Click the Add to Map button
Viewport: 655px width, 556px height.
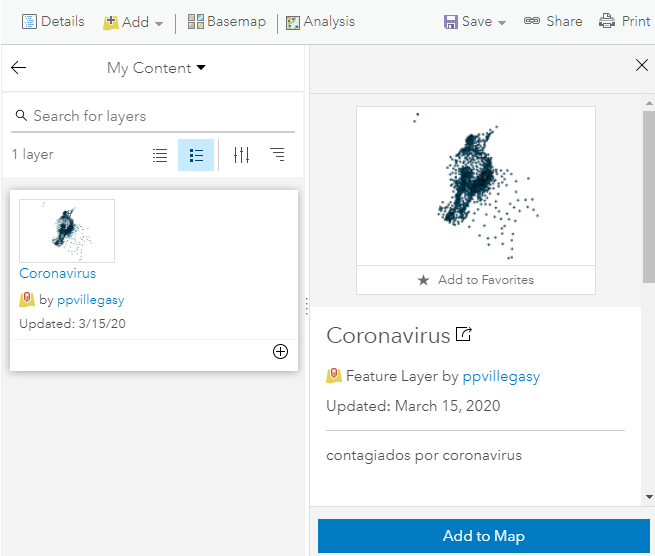point(483,536)
